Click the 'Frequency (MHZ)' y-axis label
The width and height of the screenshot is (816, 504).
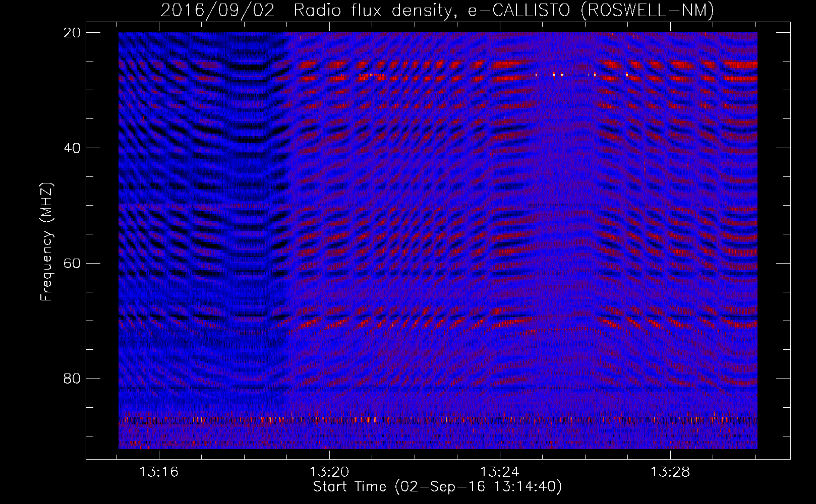46,242
